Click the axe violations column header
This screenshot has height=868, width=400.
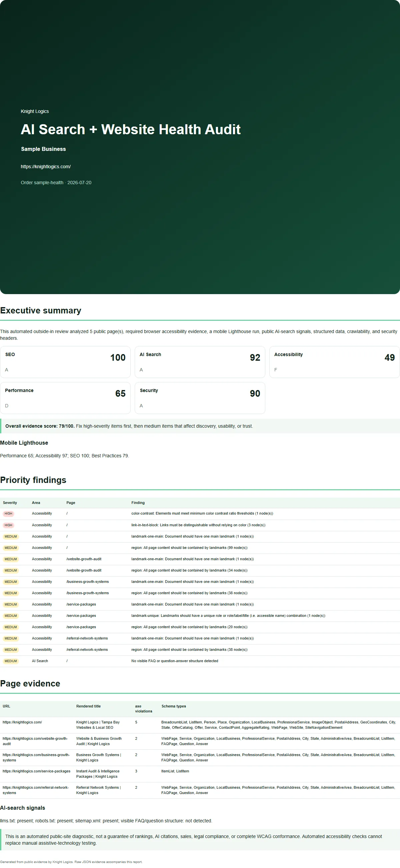(x=144, y=708)
